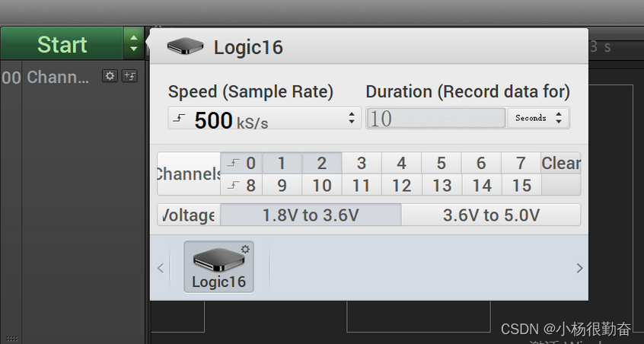Toggle channel 5

click(441, 163)
